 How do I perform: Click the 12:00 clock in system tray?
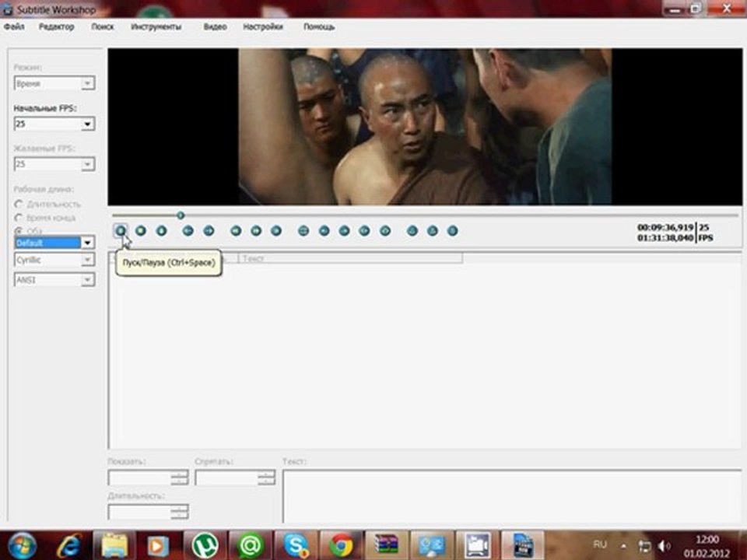[707, 540]
